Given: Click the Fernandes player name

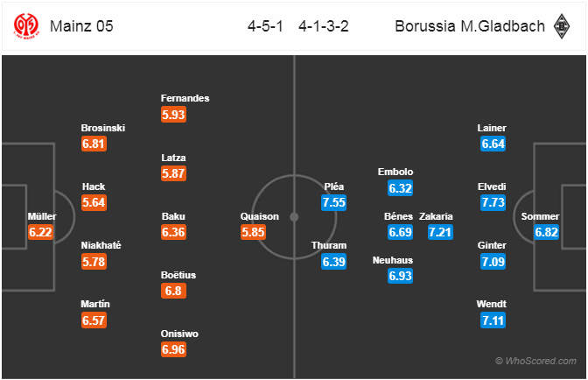Looking at the screenshot, I should 185,98.
